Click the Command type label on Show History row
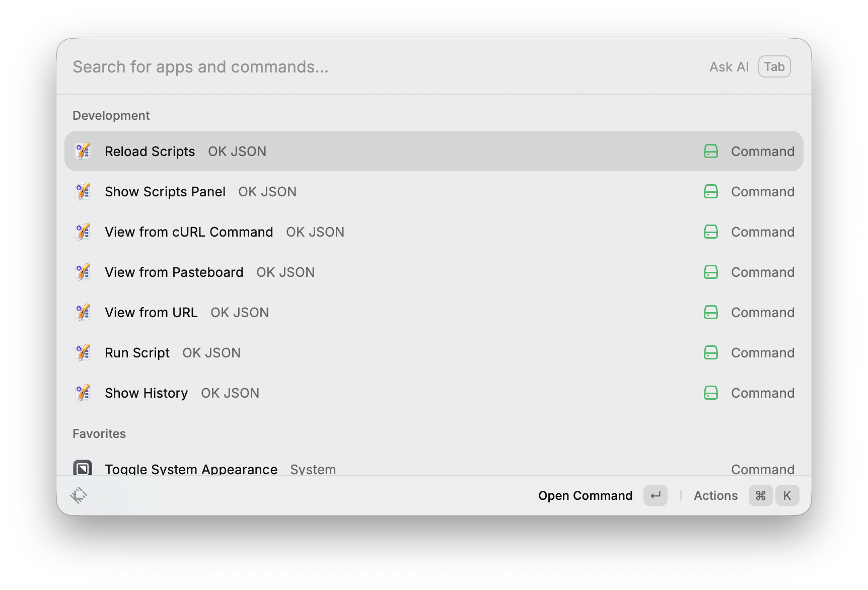Viewport: 868px width, 590px height. point(763,393)
